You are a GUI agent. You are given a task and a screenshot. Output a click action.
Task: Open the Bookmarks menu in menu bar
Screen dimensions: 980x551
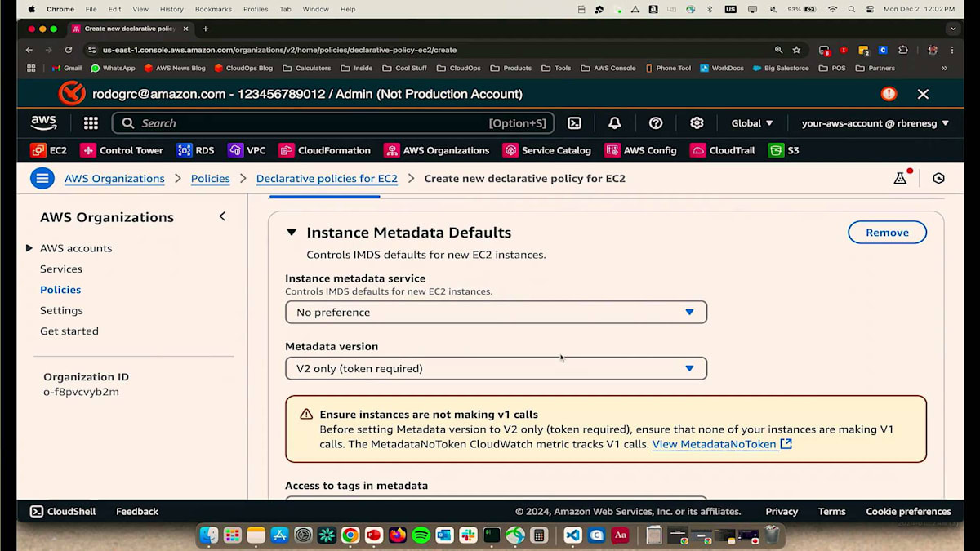click(x=213, y=9)
